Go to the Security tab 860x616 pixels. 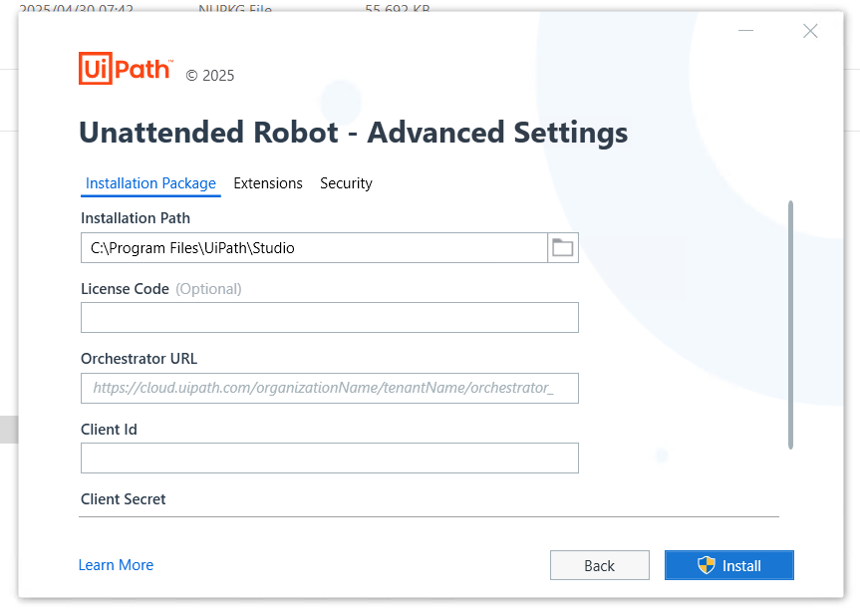coord(346,183)
